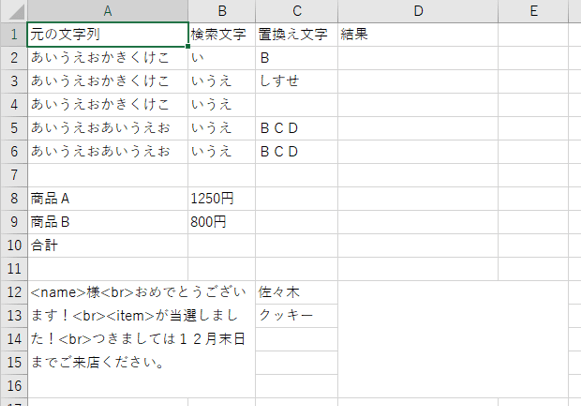
Task: Click cell A1 '元の文字列'
Action: pos(107,34)
